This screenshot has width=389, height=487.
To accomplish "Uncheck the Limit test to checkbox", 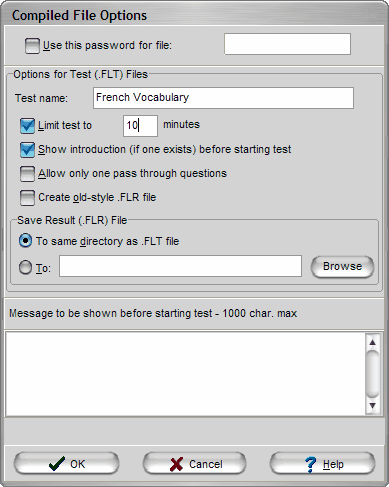I will point(27,126).
